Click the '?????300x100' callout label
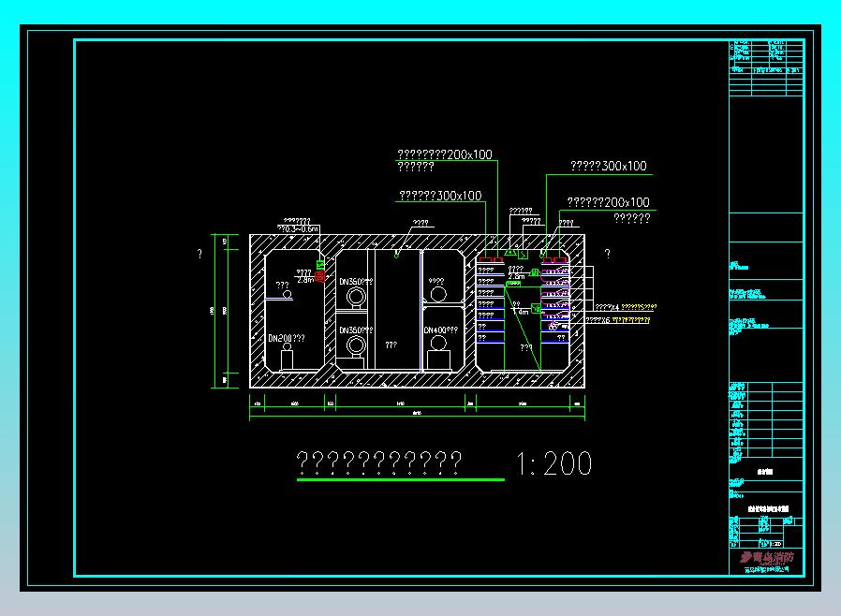 tap(608, 166)
